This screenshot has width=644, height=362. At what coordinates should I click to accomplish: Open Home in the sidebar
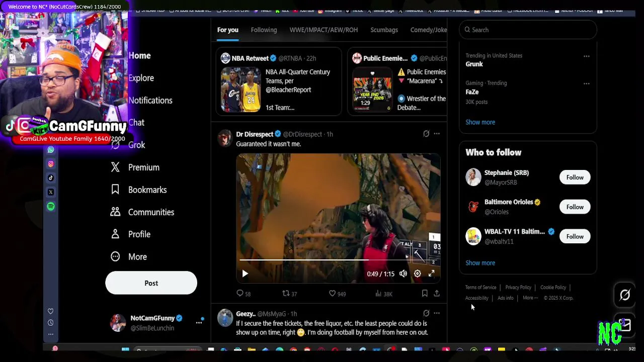pos(139,56)
